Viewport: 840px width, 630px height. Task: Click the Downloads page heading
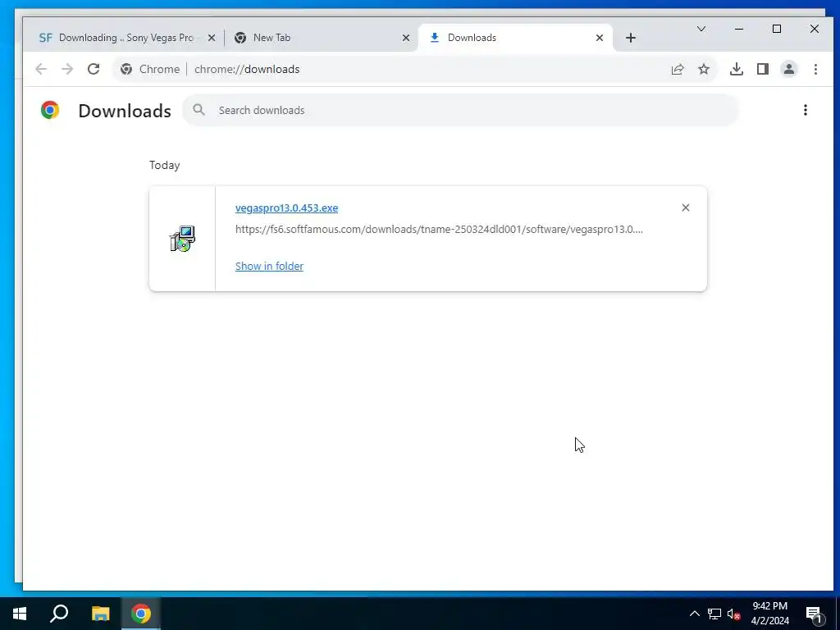(125, 111)
